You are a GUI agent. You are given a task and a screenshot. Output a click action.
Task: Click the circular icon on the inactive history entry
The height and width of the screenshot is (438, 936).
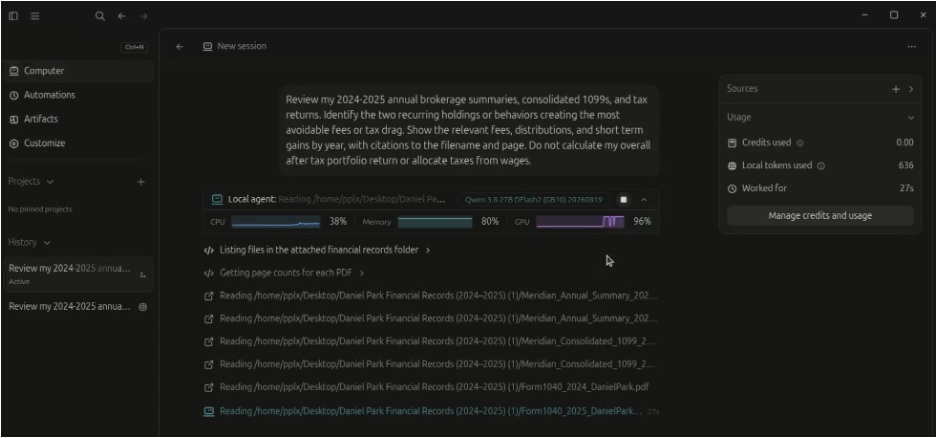143,307
